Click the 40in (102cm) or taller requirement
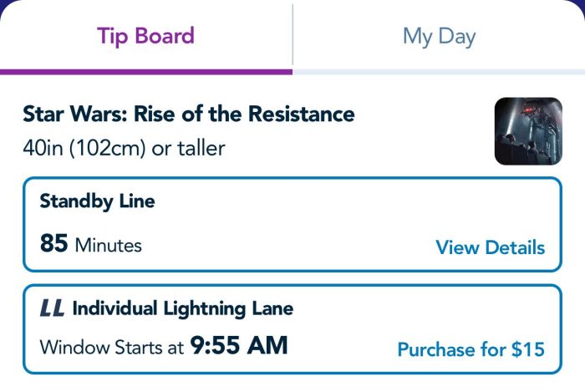The width and height of the screenshot is (585, 392). [x=124, y=148]
